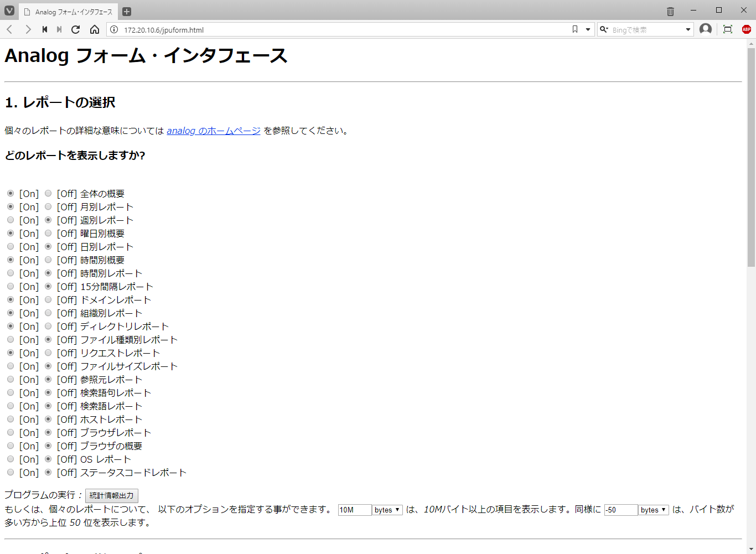Minimize the browser window
Viewport: 756px width, 554px height.
click(x=693, y=10)
